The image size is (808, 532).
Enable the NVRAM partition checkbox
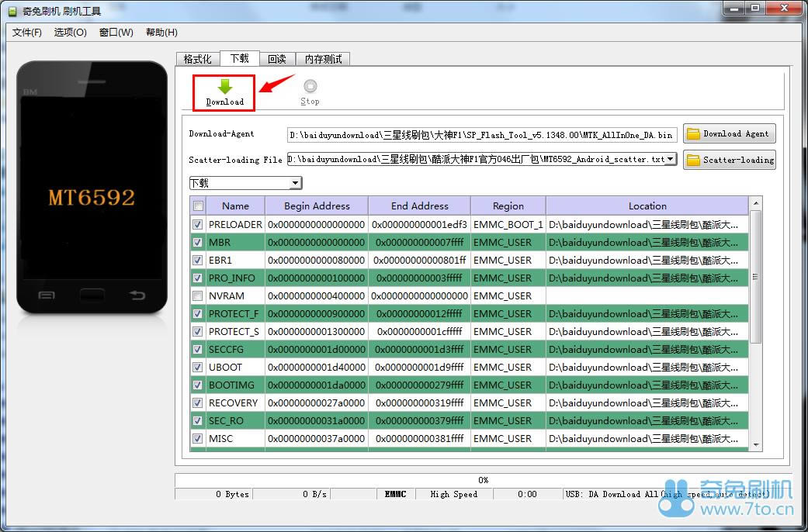pyautogui.click(x=198, y=296)
